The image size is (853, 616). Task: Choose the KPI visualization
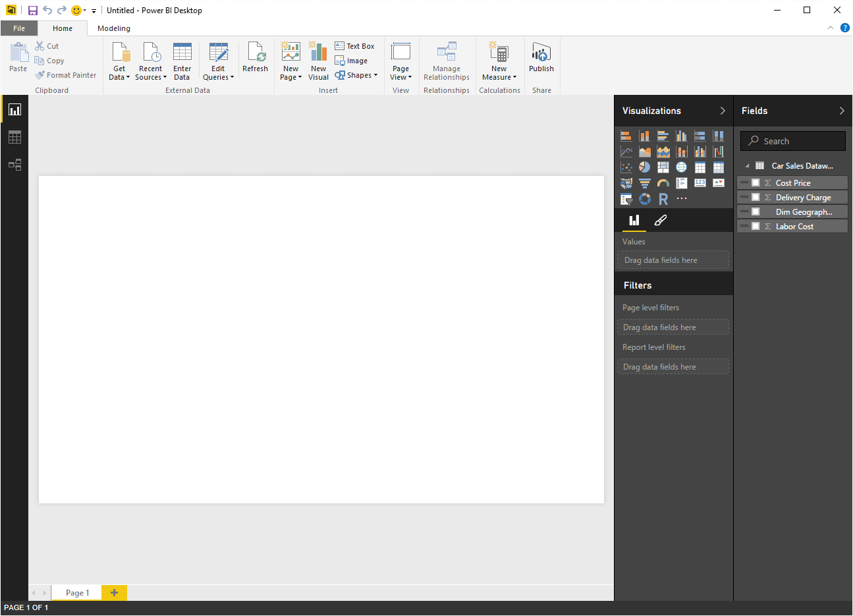tap(719, 183)
